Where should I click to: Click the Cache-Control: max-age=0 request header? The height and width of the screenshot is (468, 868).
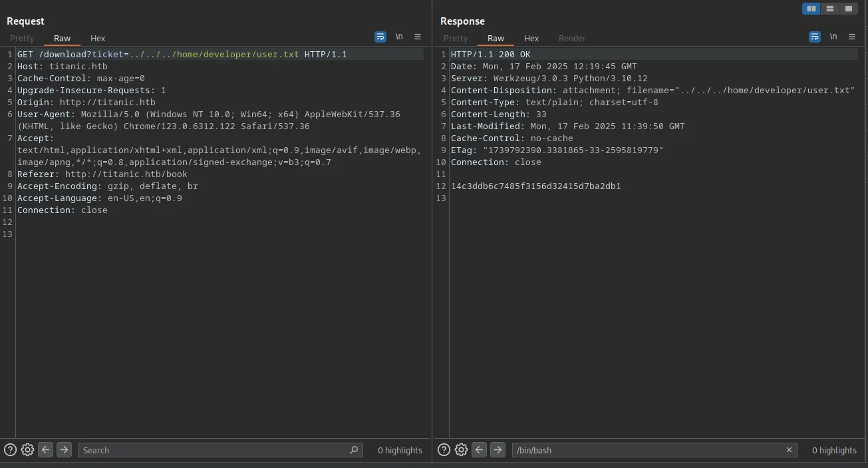point(81,79)
